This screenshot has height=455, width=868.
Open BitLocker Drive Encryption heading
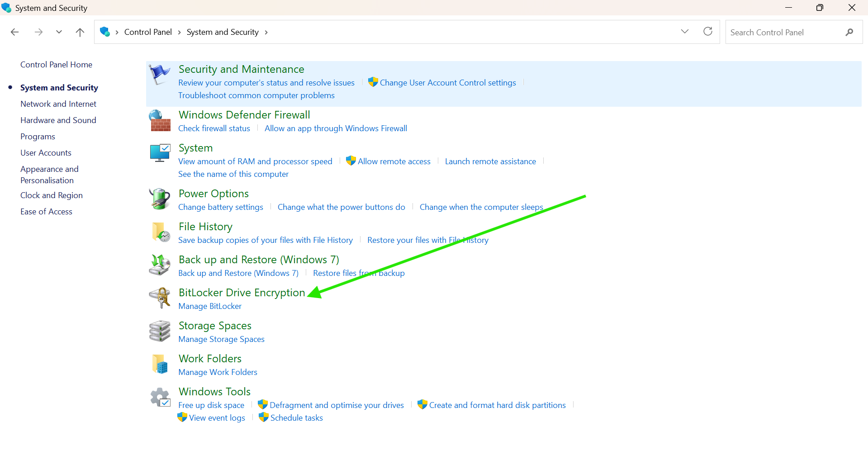pyautogui.click(x=242, y=293)
